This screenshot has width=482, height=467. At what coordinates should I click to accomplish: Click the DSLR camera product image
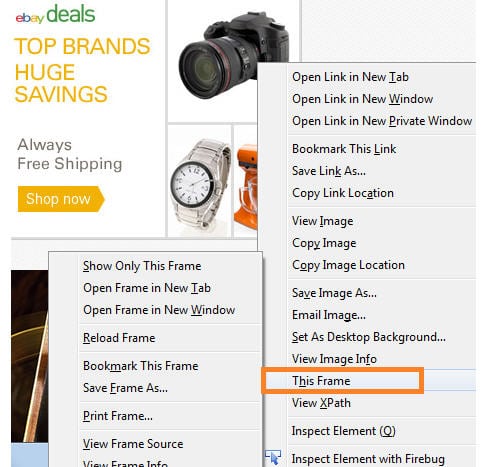pos(234,55)
